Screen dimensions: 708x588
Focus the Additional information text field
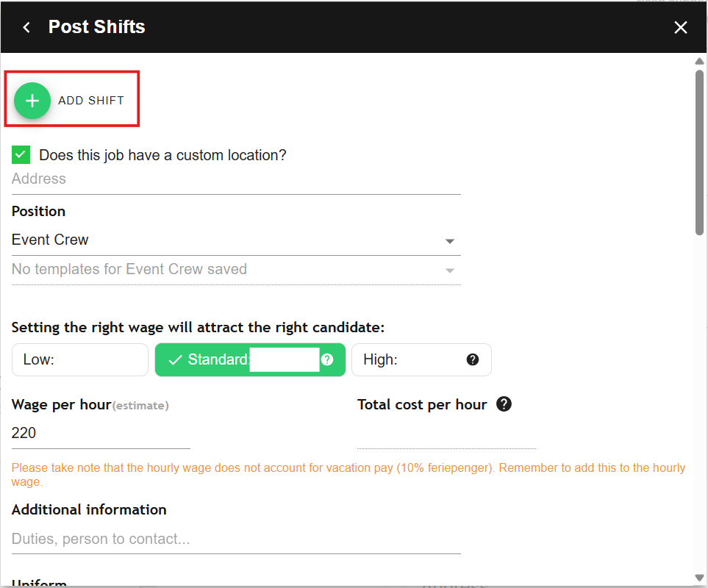(235, 539)
